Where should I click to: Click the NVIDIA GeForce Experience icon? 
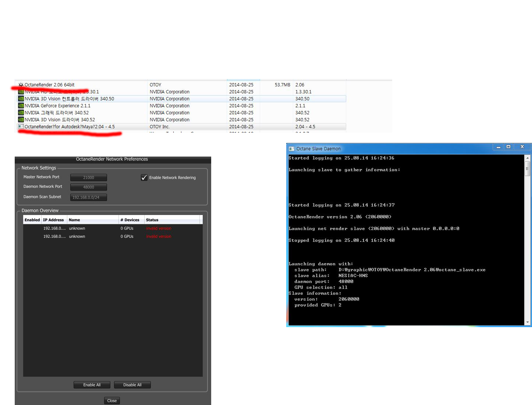pos(21,105)
